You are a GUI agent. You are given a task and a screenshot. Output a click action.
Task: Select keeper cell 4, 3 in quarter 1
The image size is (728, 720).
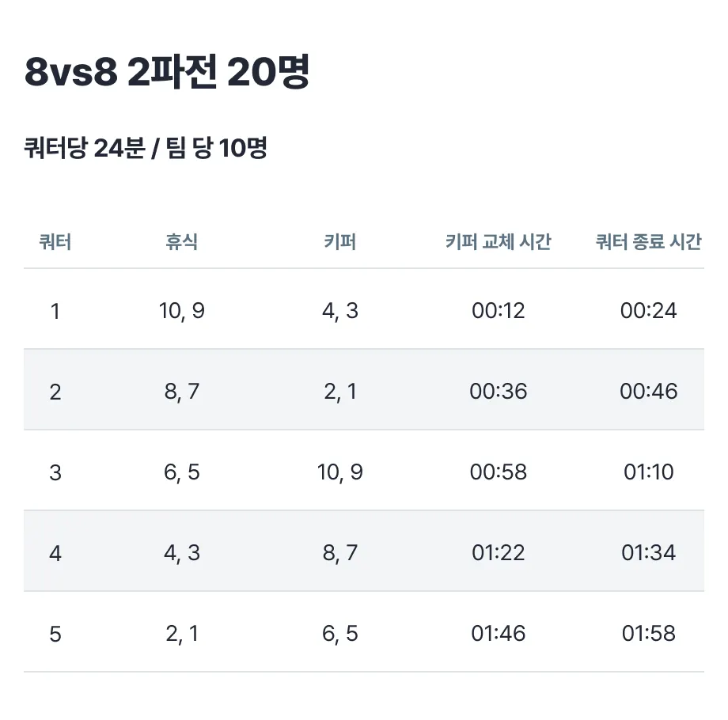(x=339, y=311)
